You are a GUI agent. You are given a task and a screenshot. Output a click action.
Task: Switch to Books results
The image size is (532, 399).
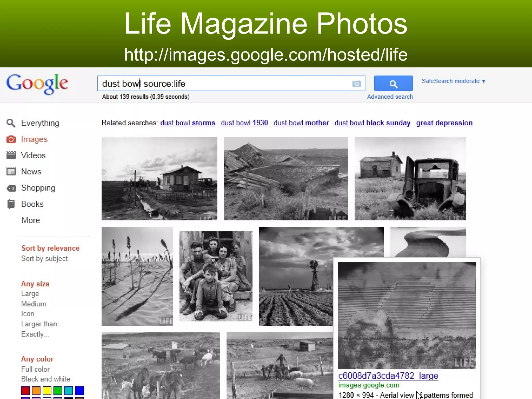click(32, 204)
